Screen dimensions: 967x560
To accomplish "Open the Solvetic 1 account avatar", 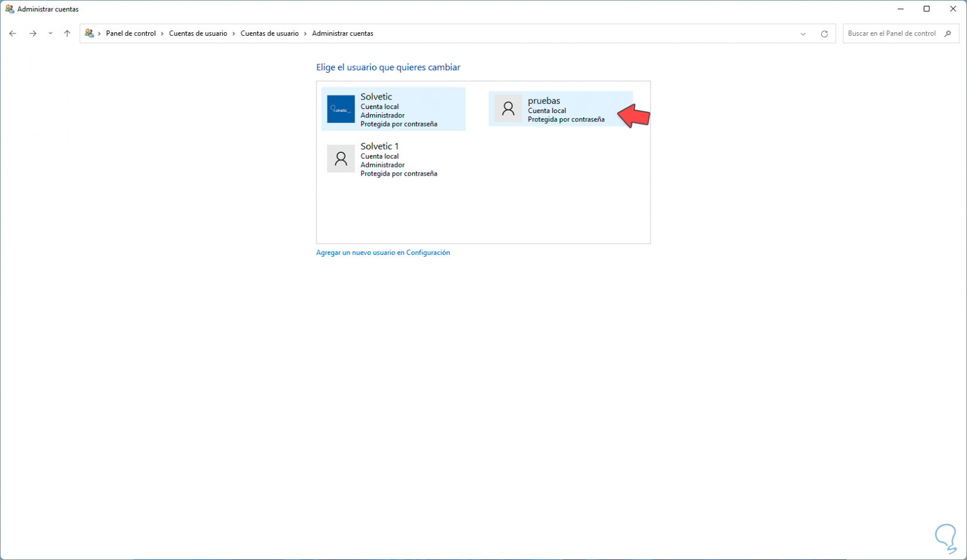I will pos(341,159).
